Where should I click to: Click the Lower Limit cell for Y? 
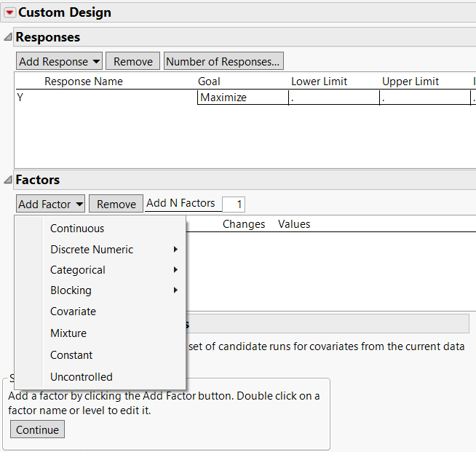333,98
